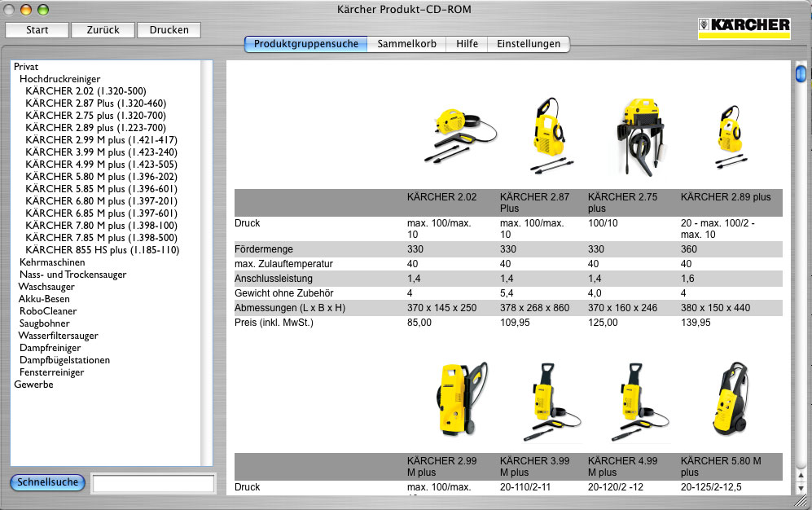Click the KÄRCHER 2.02 column header

[x=441, y=197]
